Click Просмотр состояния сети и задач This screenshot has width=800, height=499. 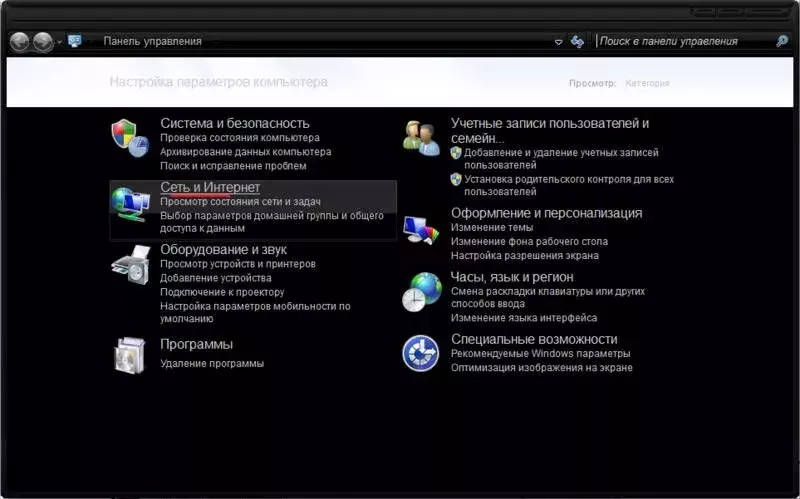240,202
